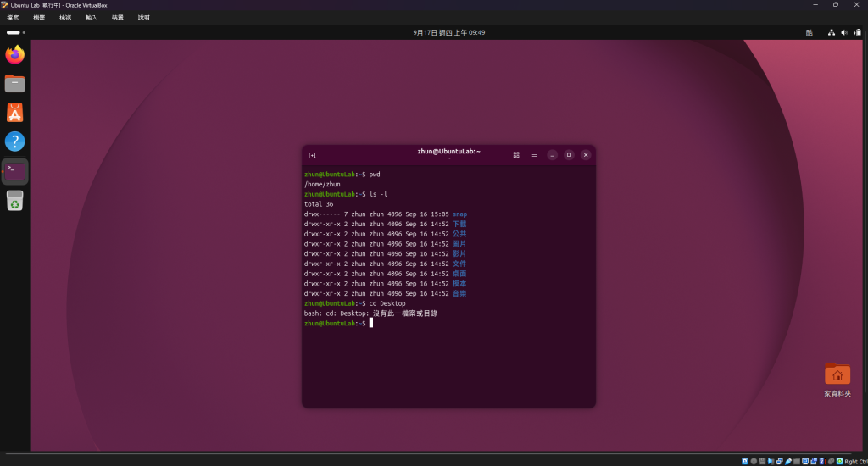Minimize the terminal window

coord(552,155)
